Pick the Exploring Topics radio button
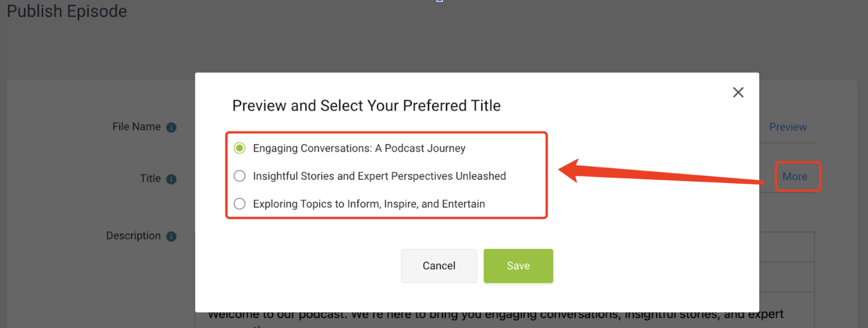868x328 pixels. tap(239, 204)
